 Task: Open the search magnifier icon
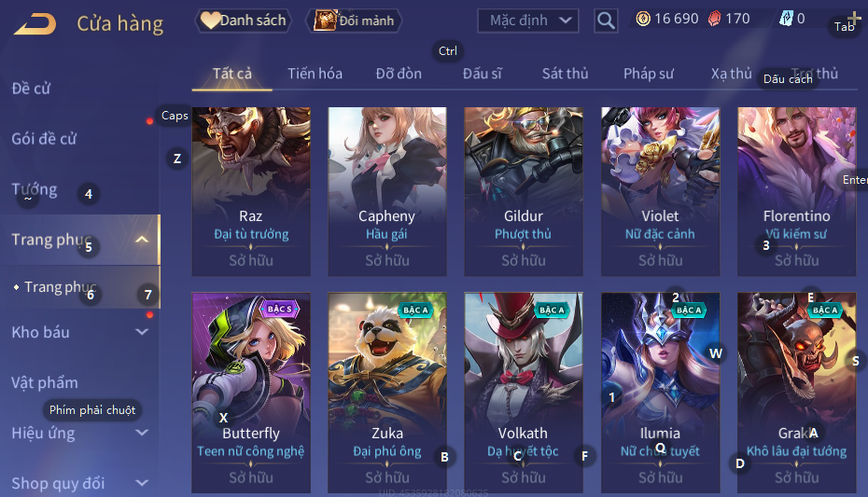point(606,21)
